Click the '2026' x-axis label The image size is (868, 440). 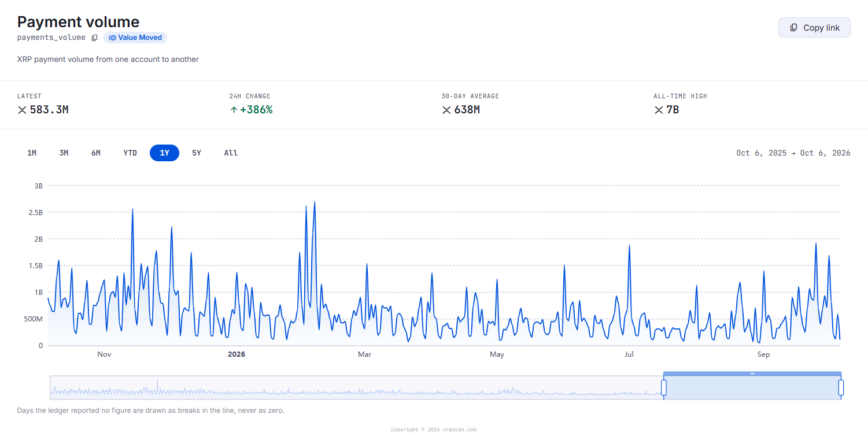(x=237, y=354)
